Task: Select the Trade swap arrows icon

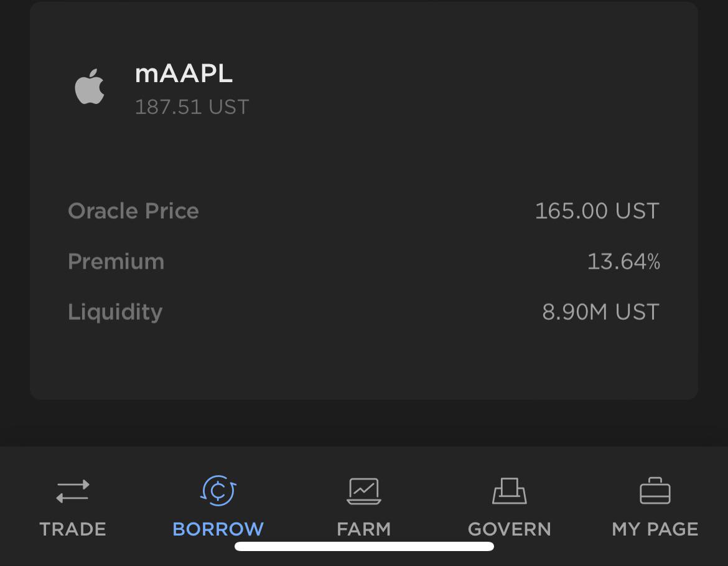Action: 72,491
